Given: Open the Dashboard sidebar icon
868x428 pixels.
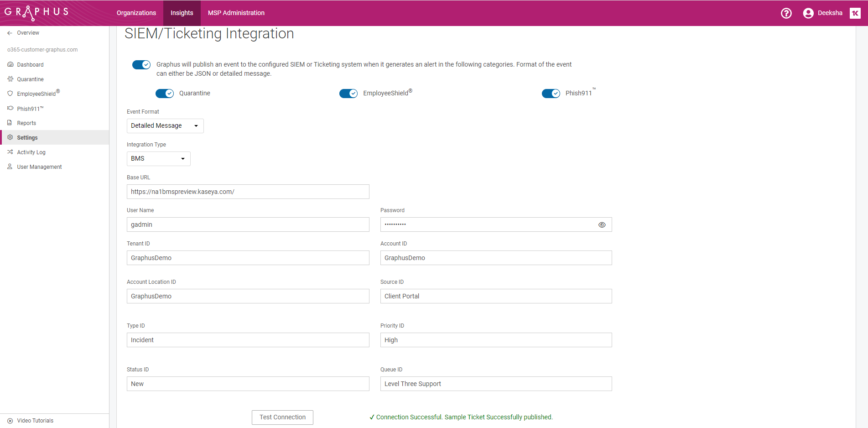Looking at the screenshot, I should click(x=10, y=64).
